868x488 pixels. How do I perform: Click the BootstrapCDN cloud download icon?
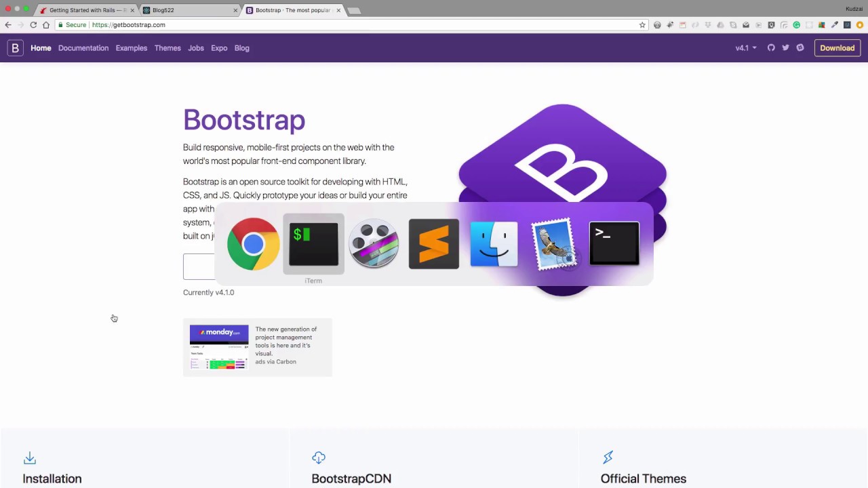(x=319, y=458)
